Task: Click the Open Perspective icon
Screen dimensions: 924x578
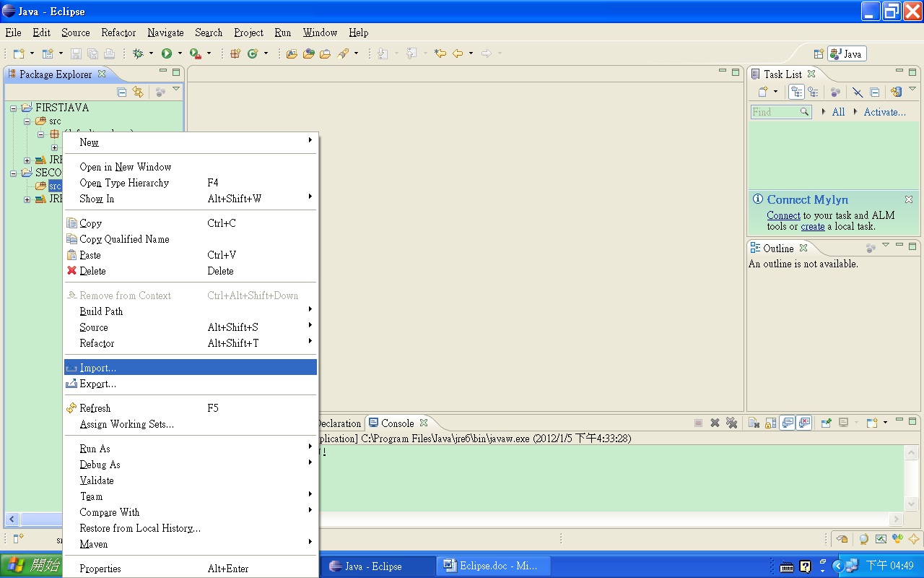Action: [x=819, y=54]
